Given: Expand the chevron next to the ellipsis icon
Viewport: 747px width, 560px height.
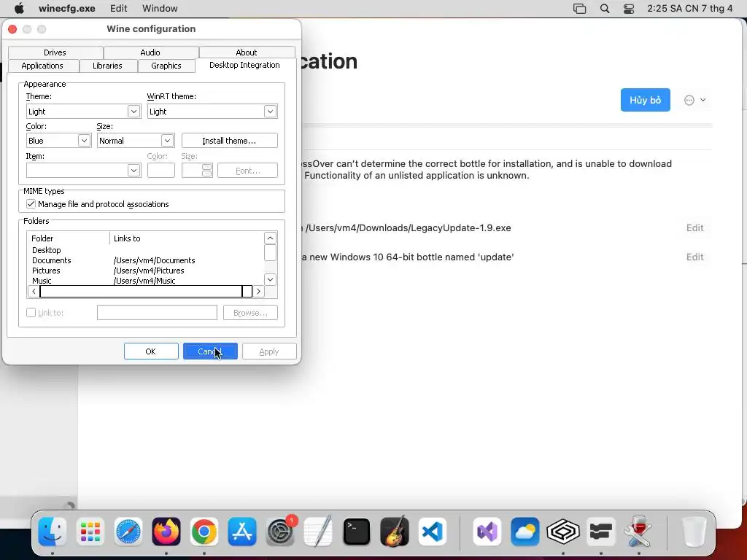Looking at the screenshot, I should coord(703,100).
